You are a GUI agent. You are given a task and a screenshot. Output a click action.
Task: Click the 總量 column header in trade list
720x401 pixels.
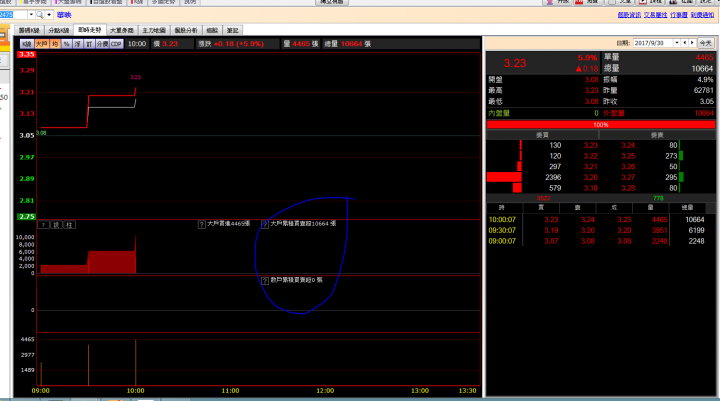[x=687, y=208]
